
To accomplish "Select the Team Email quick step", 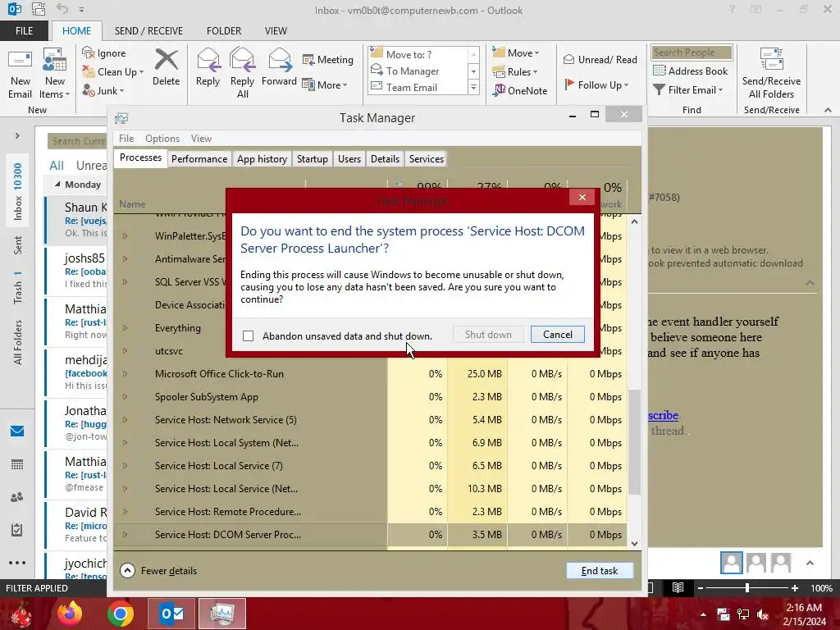I will tap(412, 87).
